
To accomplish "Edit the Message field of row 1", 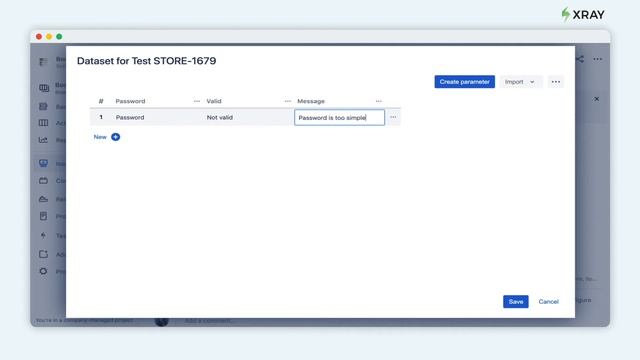I will point(339,118).
